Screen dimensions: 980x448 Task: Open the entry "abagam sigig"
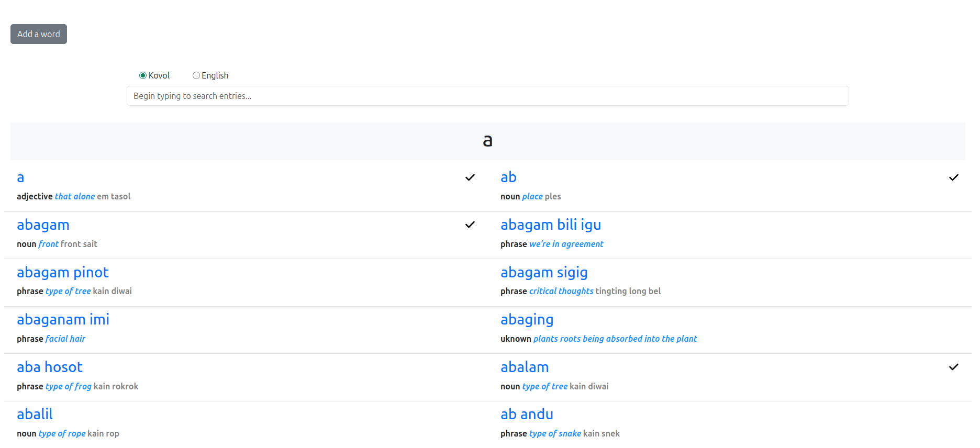point(544,273)
